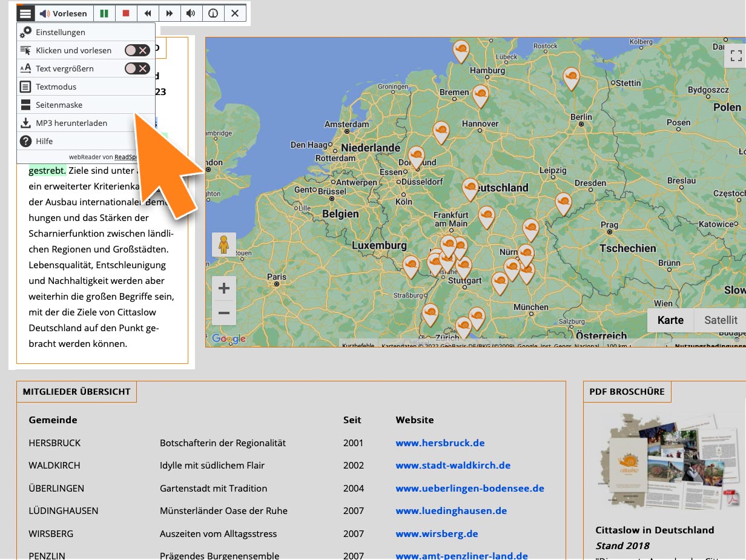Switch the map to Satellit view
This screenshot has height=560, width=746.
pos(720,320)
